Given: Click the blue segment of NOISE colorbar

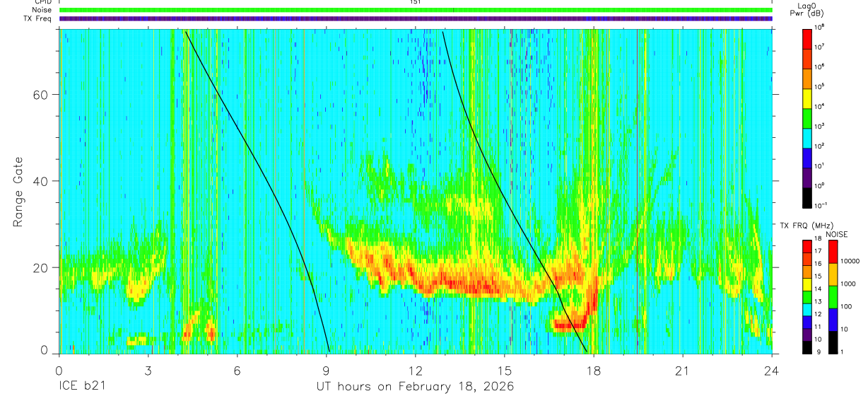Looking at the screenshot, I should pyautogui.click(x=833, y=320).
